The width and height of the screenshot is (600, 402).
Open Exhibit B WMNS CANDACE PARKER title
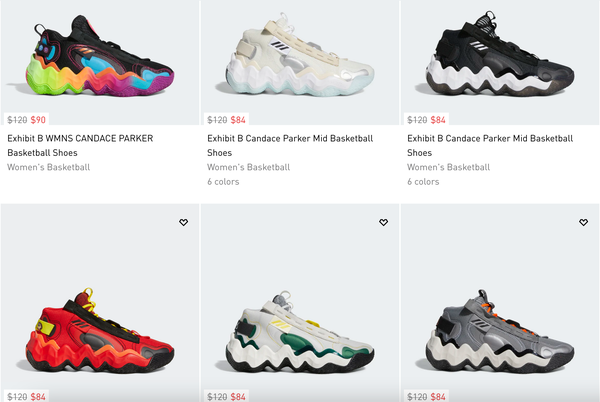80,145
